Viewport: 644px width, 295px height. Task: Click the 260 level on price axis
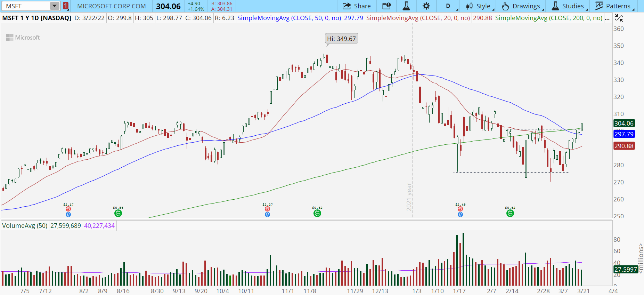click(x=619, y=199)
